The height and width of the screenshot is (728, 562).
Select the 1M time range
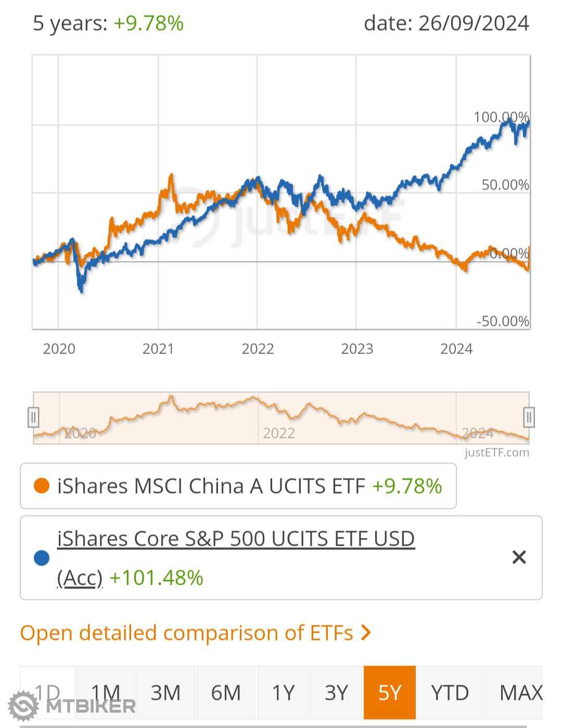(106, 693)
